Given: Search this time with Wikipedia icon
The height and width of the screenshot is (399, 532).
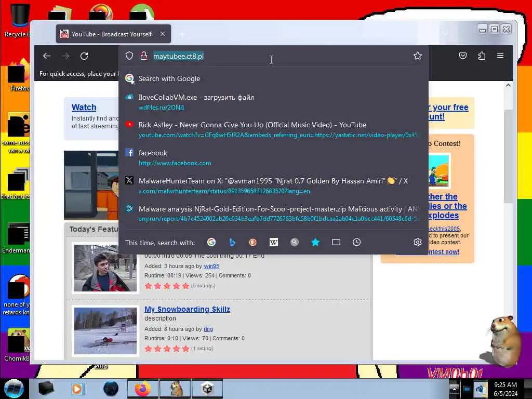Looking at the screenshot, I should tap(273, 242).
